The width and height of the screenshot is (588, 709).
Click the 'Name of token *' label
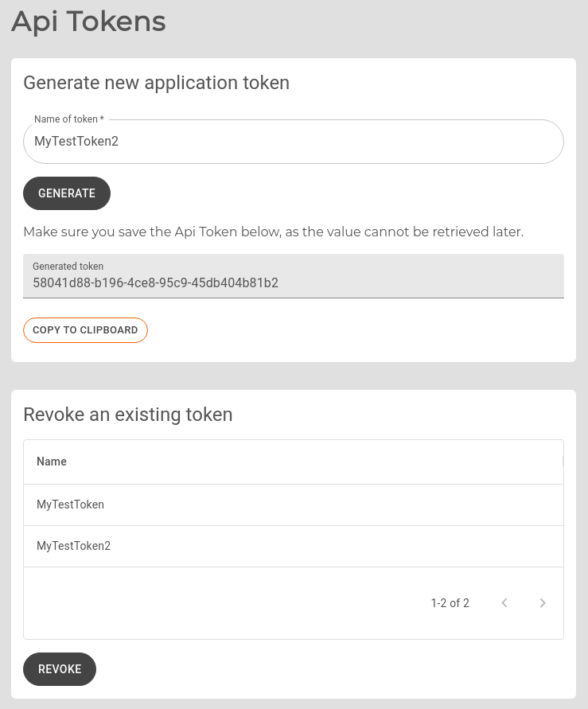tap(68, 119)
